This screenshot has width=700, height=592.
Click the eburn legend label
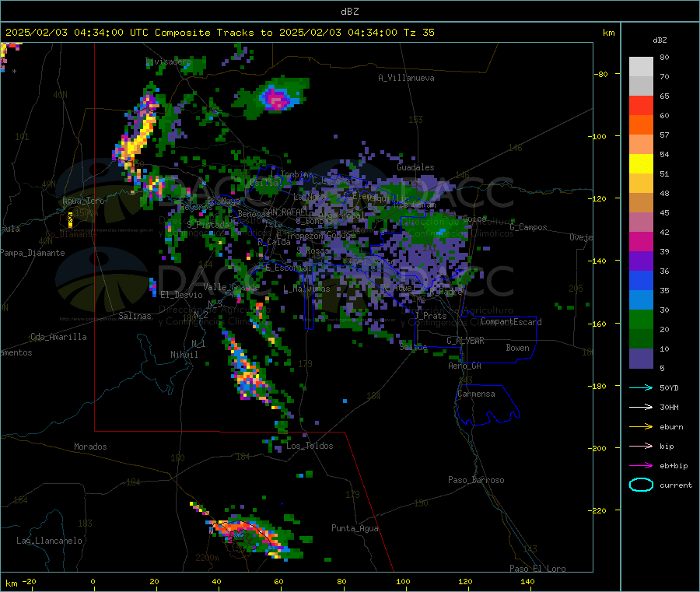[671, 427]
